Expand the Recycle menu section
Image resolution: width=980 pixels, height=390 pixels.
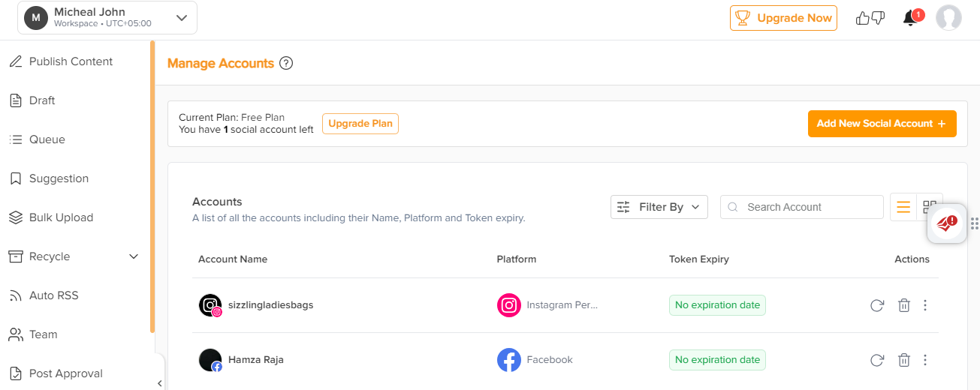(134, 256)
